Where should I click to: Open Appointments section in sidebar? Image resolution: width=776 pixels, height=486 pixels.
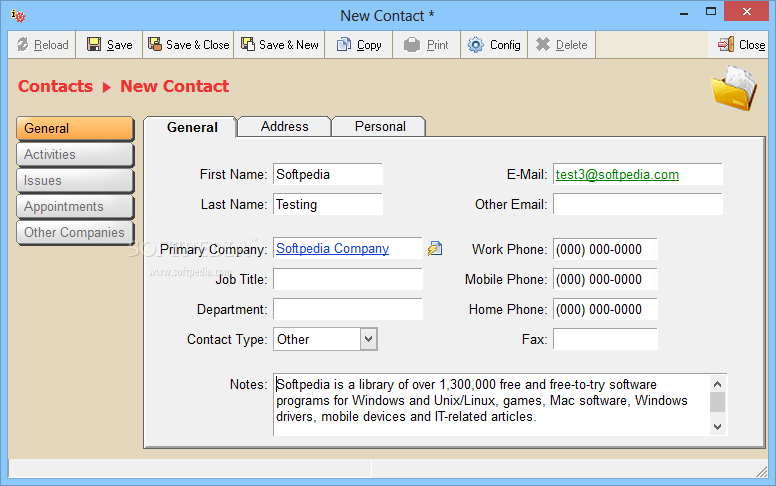75,206
